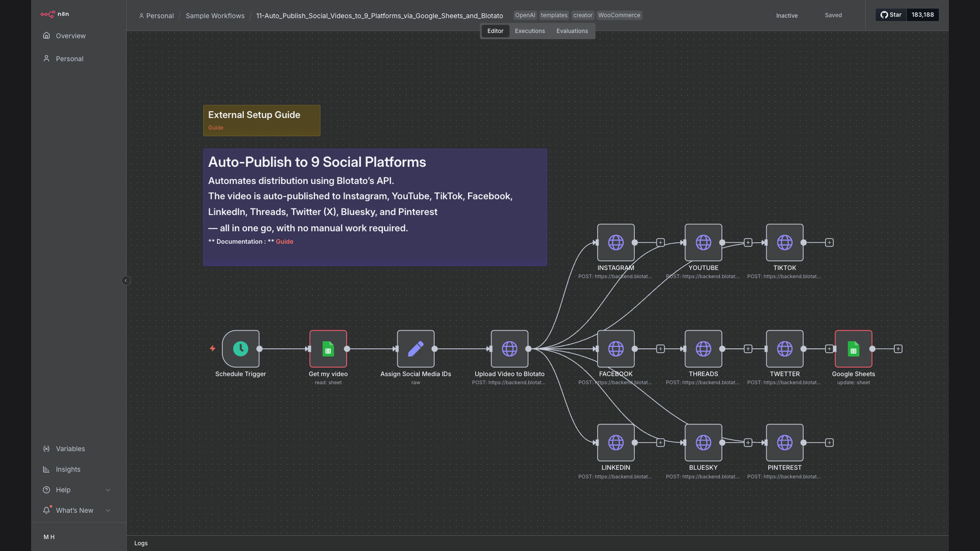Image resolution: width=980 pixels, height=551 pixels.
Task: Select the Schedule Trigger clock node
Action: (x=240, y=349)
